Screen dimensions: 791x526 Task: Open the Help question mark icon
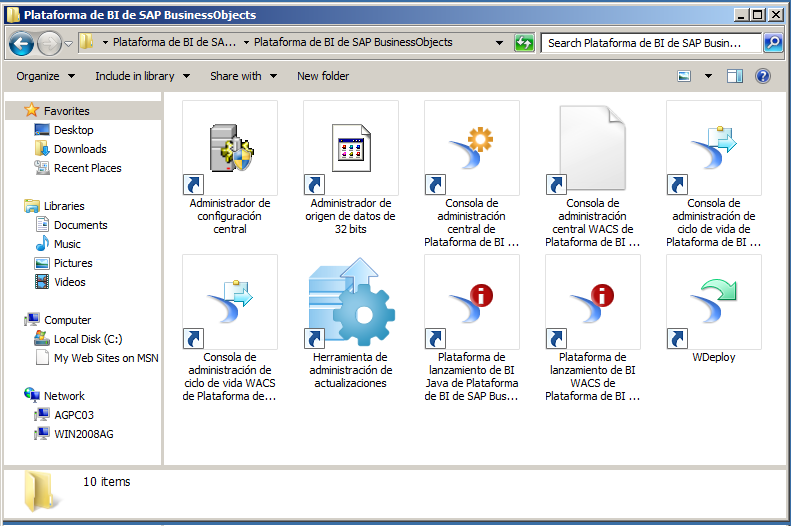763,76
